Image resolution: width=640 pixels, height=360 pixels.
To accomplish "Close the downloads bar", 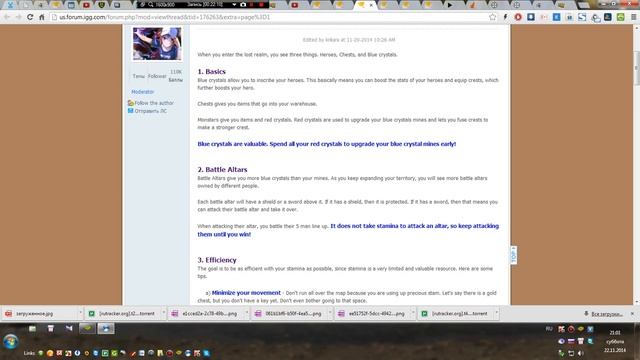I will (632, 313).
